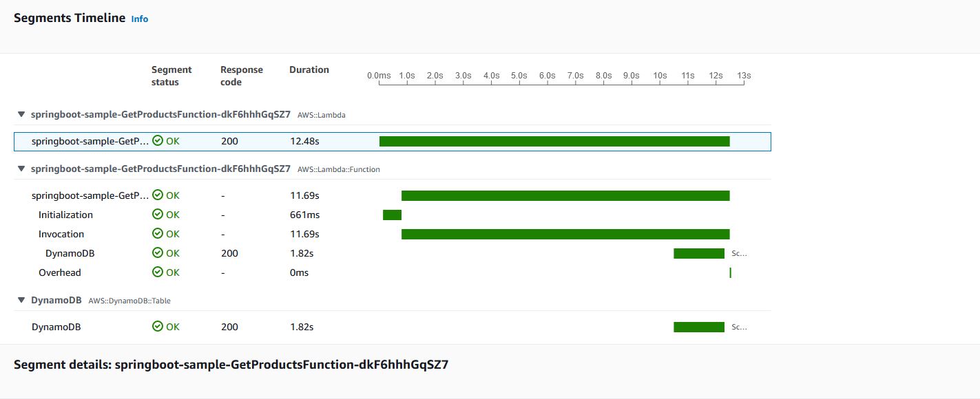Click the Response code column header
980x399 pixels.
tap(242, 76)
